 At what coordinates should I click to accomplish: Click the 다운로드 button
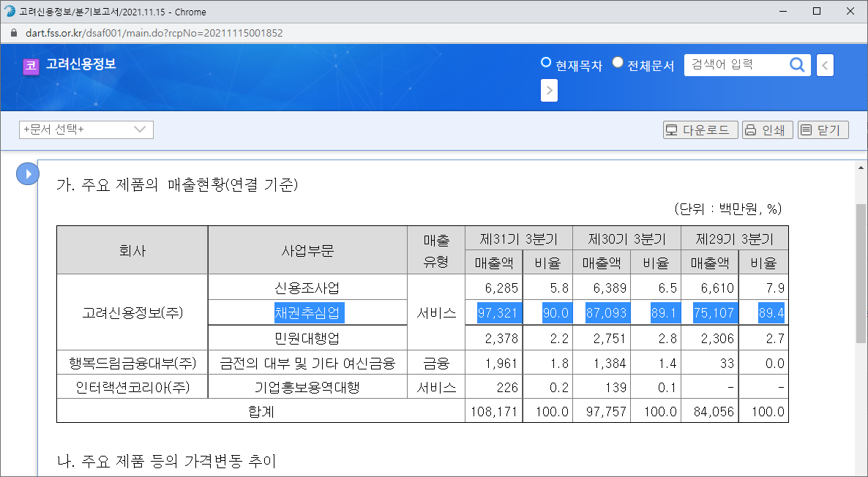click(700, 130)
